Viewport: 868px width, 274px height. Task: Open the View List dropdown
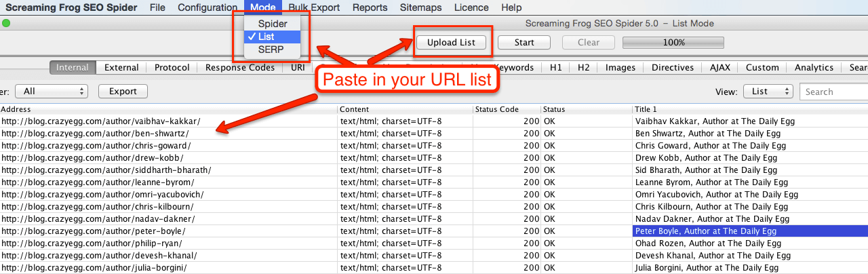click(768, 91)
